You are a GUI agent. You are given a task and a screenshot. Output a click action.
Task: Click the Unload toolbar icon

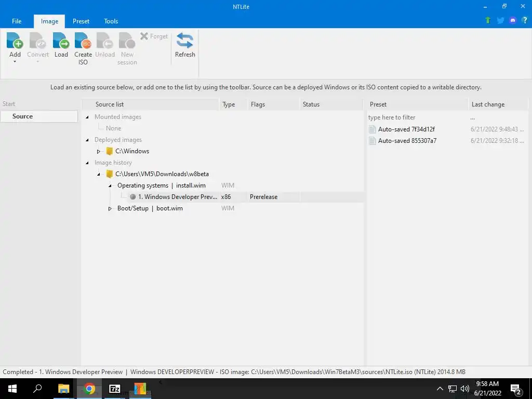[104, 41]
